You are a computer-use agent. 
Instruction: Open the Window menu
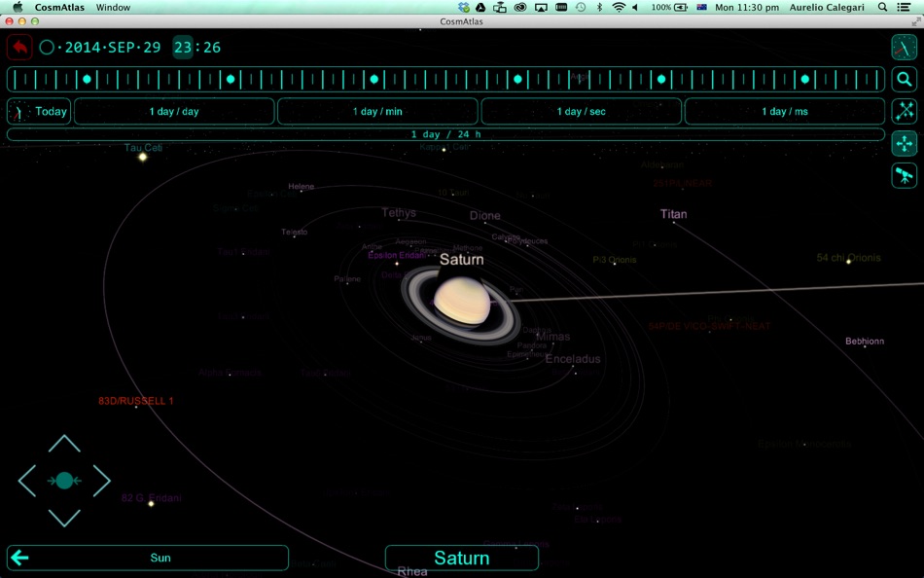pyautogui.click(x=113, y=7)
